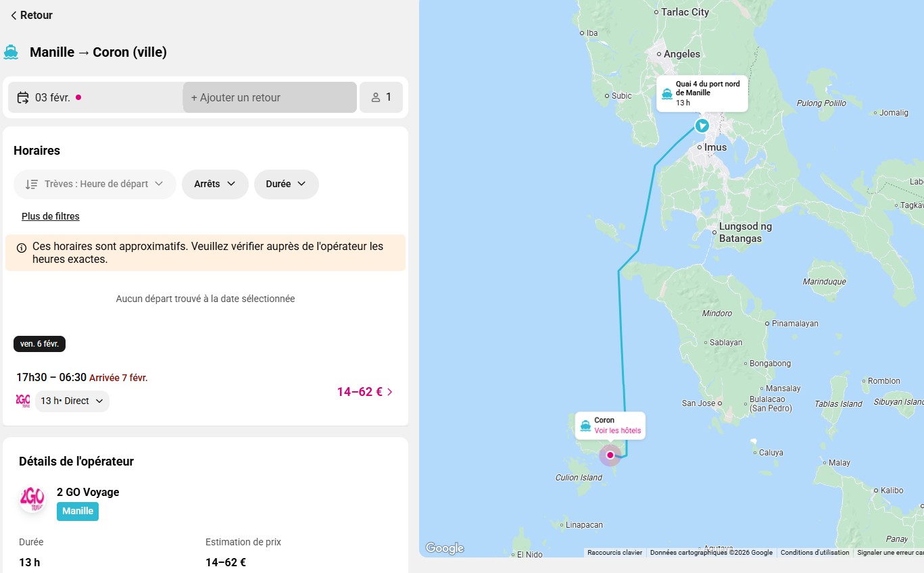This screenshot has height=573, width=924.
Task: Open Voir les hôtels link for Coron
Action: point(617,430)
